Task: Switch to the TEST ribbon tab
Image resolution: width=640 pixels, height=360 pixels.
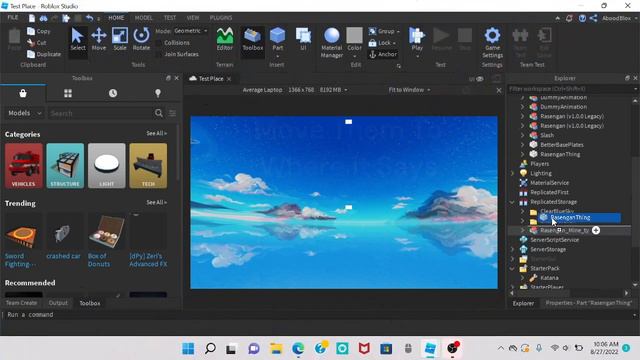Action: [x=170, y=18]
